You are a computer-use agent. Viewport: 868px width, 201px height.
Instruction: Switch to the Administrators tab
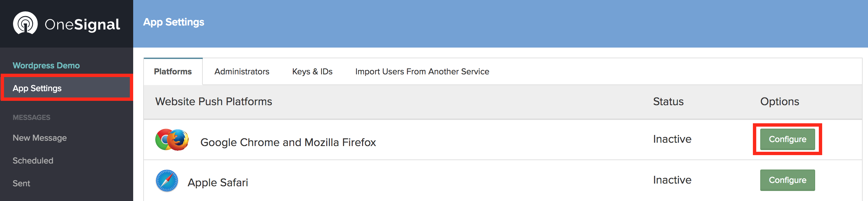coord(242,71)
